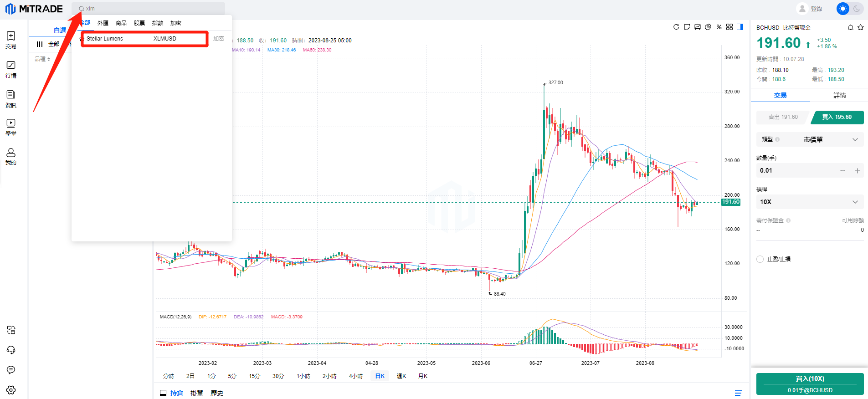Open the price alert bell icon
This screenshot has width=868, height=399.
click(x=850, y=28)
